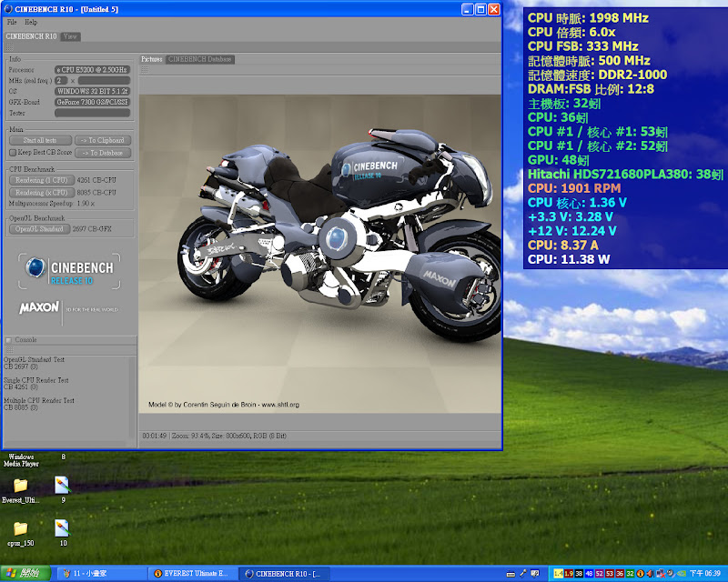Switch to the CINEBENCH Database tab

200,59
